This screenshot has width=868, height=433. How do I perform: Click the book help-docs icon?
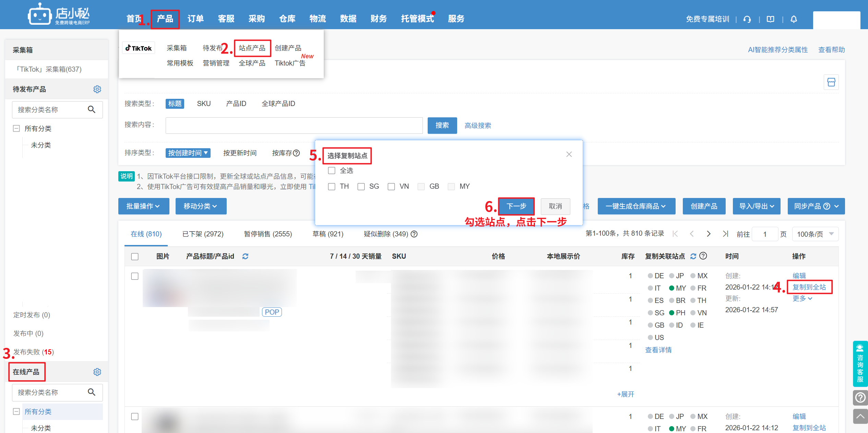click(770, 19)
